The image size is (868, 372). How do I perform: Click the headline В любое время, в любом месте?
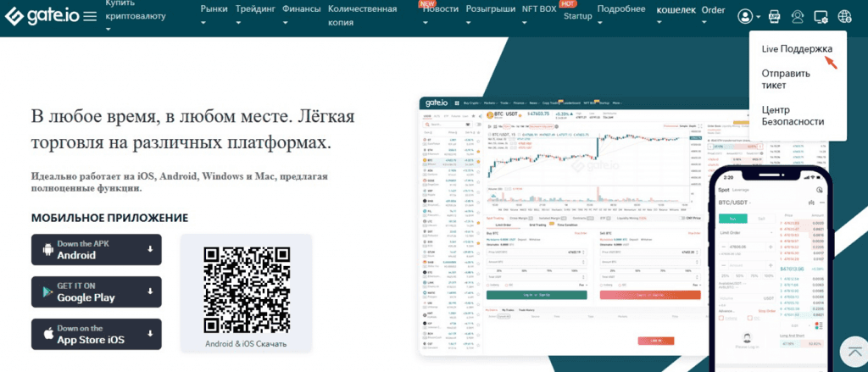coord(193,130)
